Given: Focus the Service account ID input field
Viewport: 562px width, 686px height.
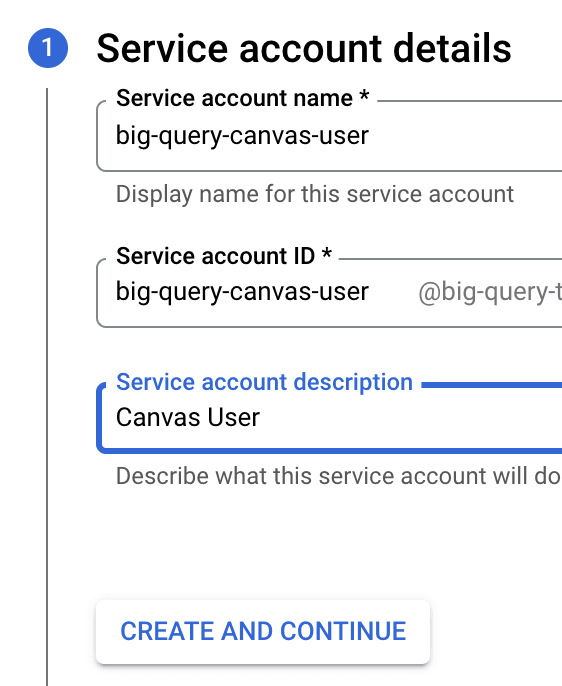Looking at the screenshot, I should [x=329, y=293].
